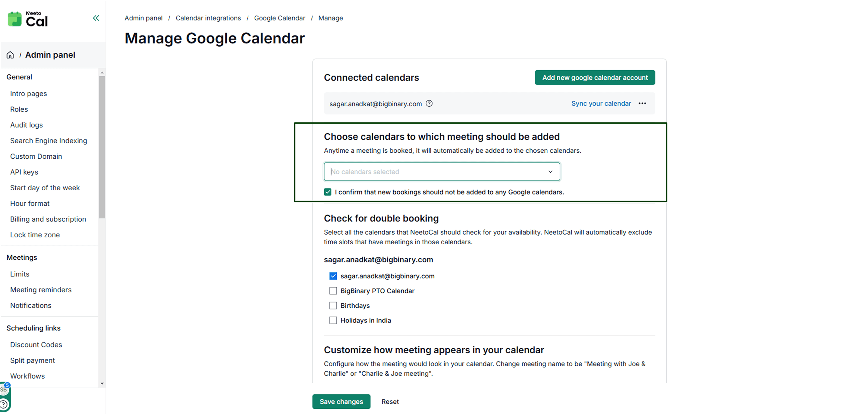Click the help icon next to email

point(429,103)
